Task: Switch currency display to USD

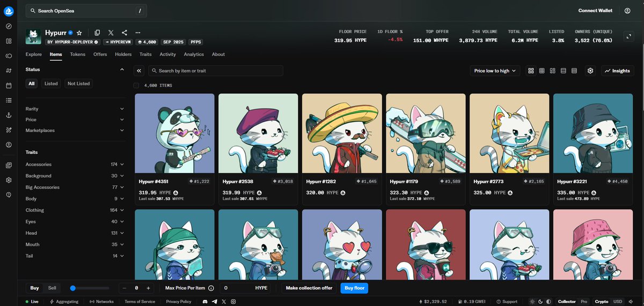Action: (x=618, y=302)
